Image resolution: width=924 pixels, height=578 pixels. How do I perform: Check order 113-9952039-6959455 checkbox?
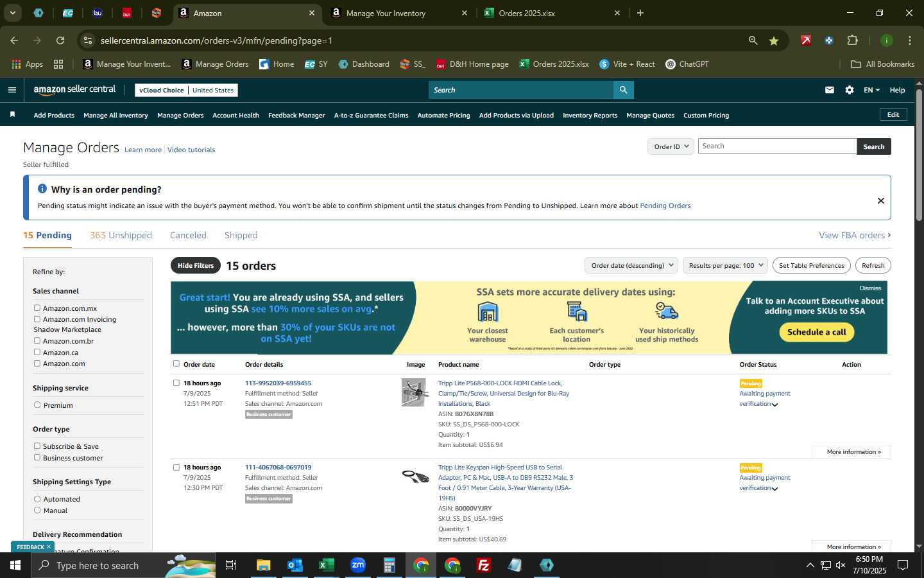click(x=176, y=383)
